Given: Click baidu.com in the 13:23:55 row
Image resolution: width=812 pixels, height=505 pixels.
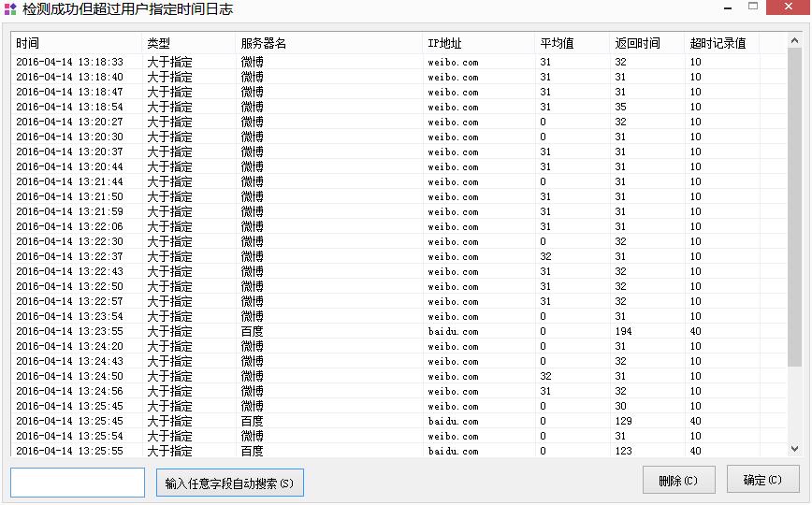Looking at the screenshot, I should (453, 331).
